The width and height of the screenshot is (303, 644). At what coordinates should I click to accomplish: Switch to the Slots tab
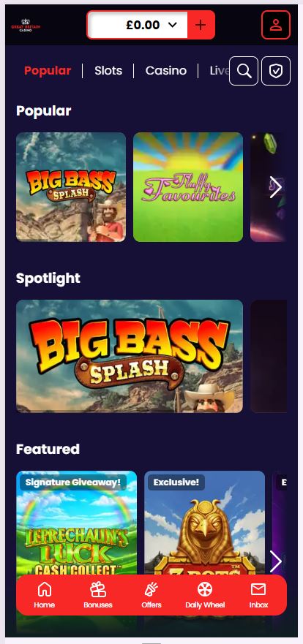108,71
